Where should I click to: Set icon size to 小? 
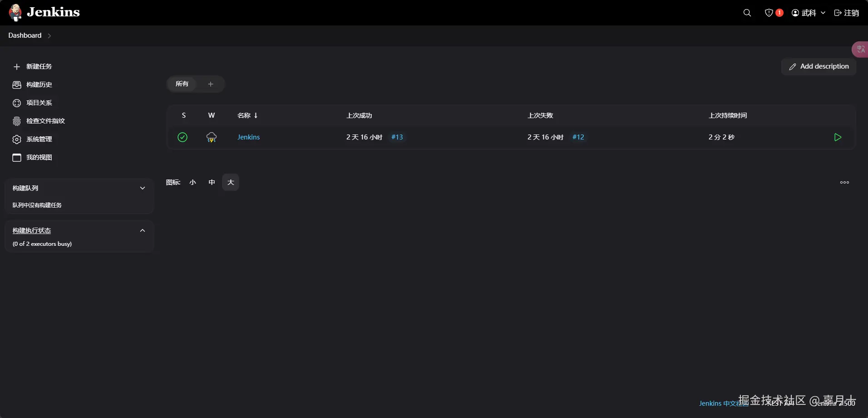(192, 182)
